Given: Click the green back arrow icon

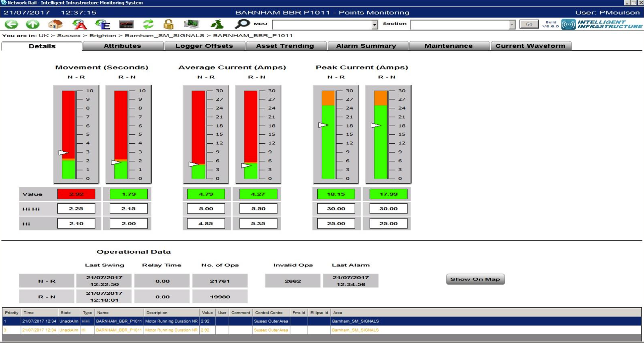Looking at the screenshot, I should 11,24.
